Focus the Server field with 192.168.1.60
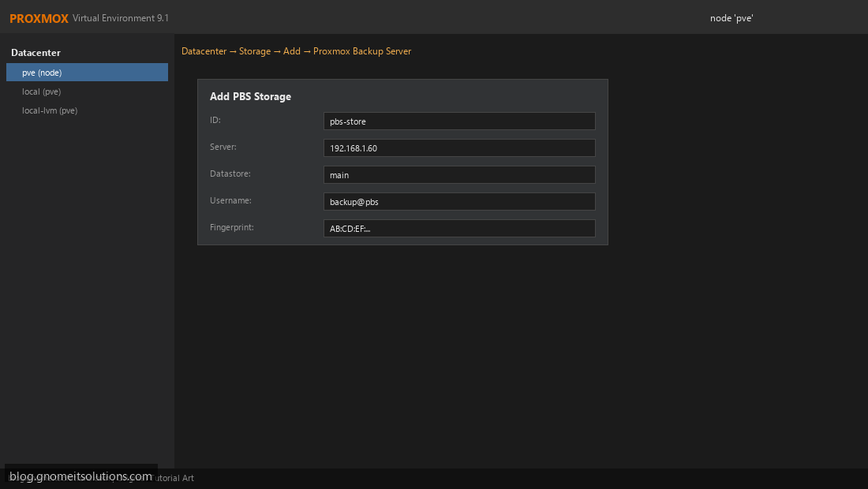 [x=459, y=147]
